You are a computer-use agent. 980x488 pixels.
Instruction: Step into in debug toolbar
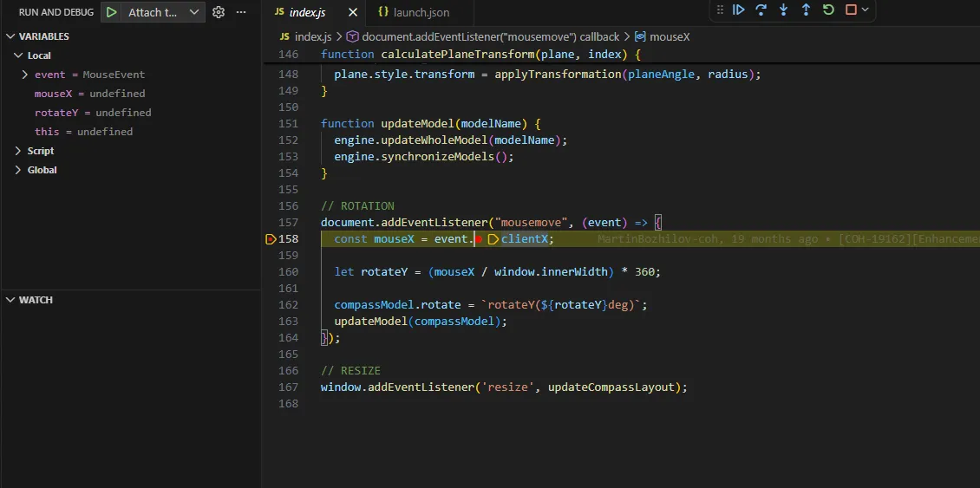[x=784, y=10]
